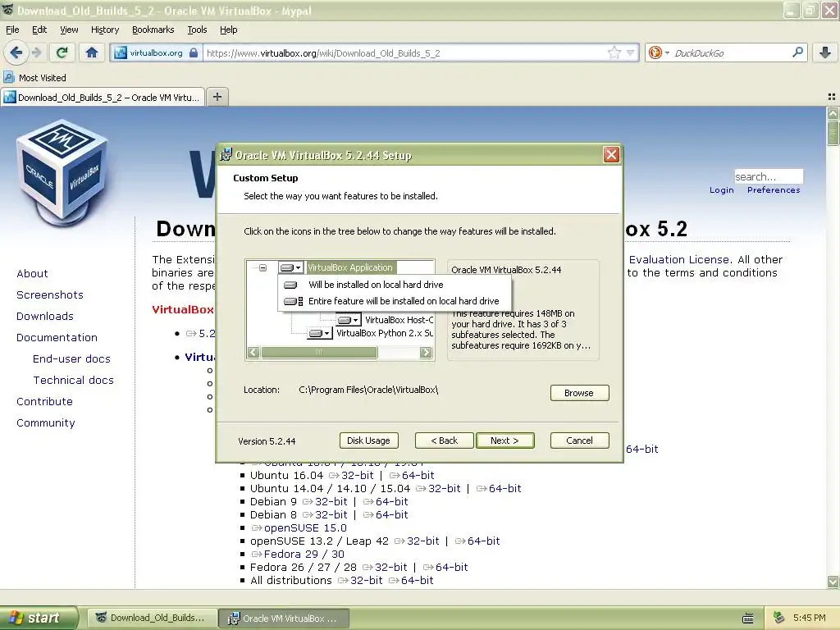The width and height of the screenshot is (840, 630).
Task: Choose Entire feature will be installed option
Action: pyautogui.click(x=395, y=301)
